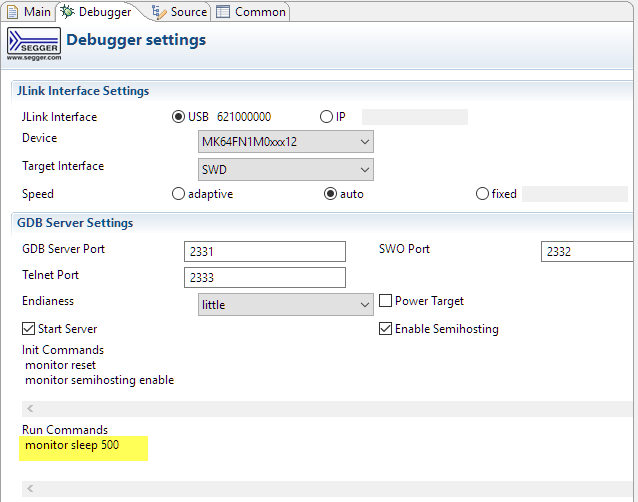This screenshot has height=502, width=638.
Task: Select the fixed speed radio button
Action: [483, 194]
